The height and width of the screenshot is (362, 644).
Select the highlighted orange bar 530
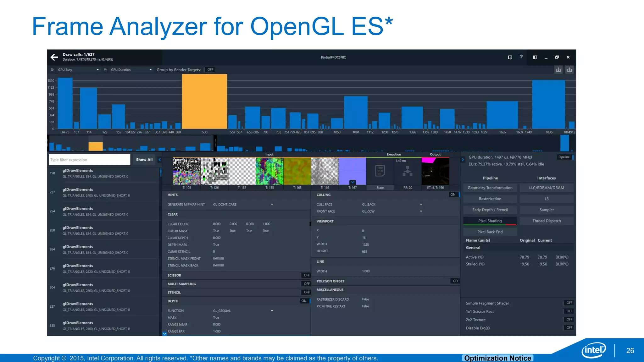pyautogui.click(x=204, y=101)
